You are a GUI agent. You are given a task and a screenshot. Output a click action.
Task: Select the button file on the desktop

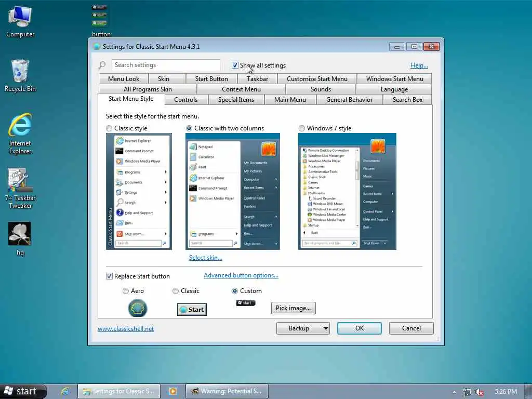tap(101, 20)
